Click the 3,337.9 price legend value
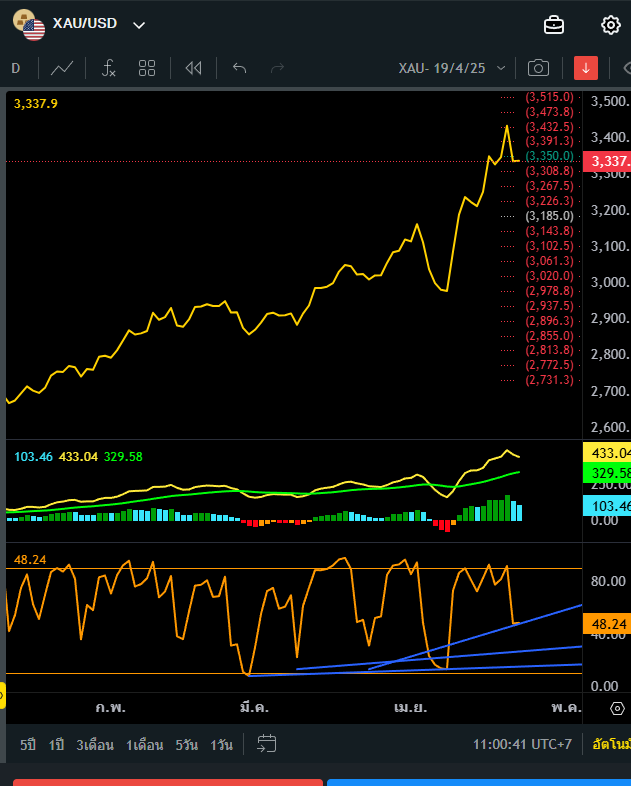Viewport: 631px width, 786px height. [x=36, y=104]
